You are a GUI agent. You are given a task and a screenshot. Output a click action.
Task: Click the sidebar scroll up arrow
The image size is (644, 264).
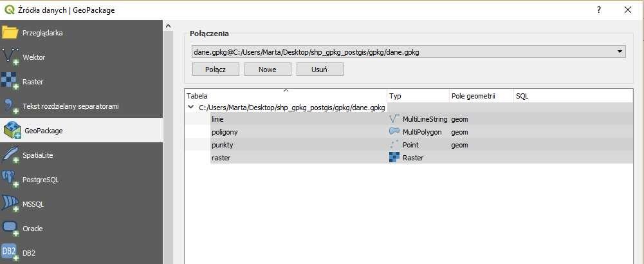coord(167,26)
